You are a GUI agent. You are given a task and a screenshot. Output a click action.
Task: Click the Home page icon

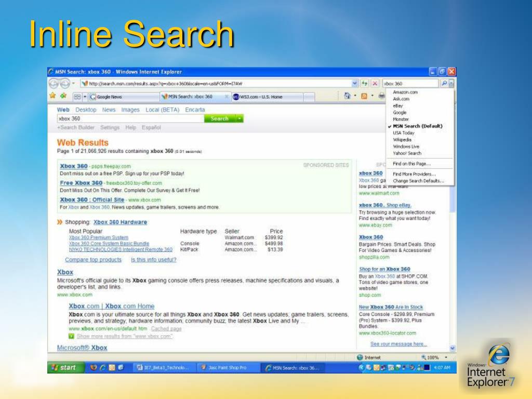point(347,96)
